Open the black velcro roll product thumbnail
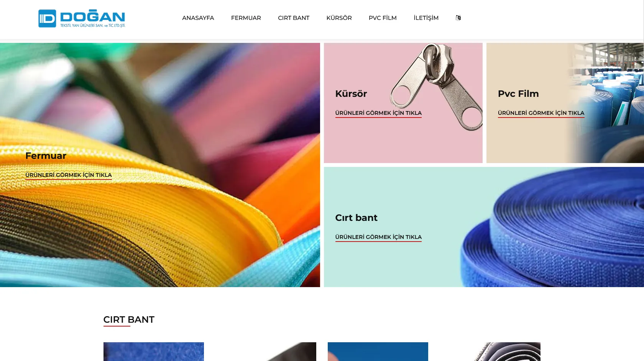 (490, 351)
